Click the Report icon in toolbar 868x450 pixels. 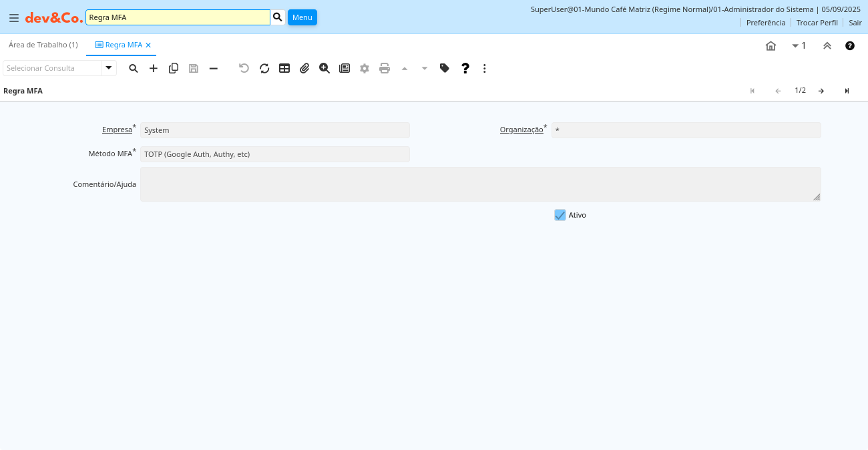pos(345,68)
